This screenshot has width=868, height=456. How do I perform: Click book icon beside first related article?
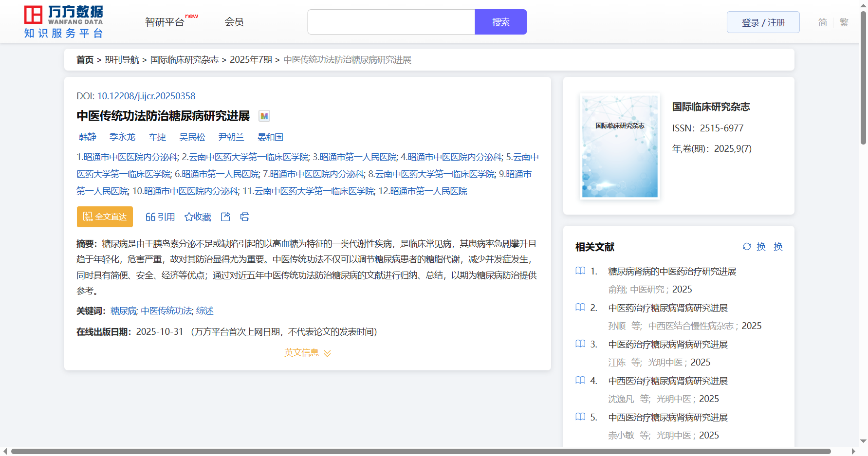tap(580, 271)
